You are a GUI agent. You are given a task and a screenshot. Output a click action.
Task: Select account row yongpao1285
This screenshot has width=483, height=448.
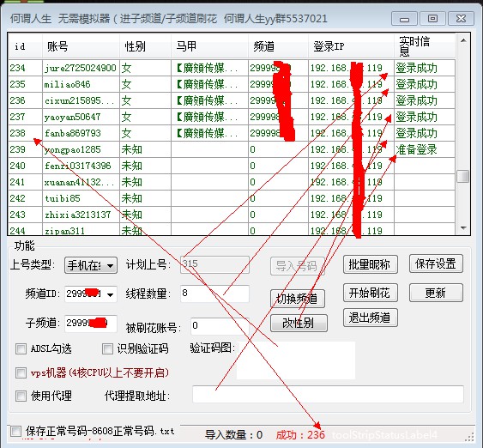click(232, 149)
